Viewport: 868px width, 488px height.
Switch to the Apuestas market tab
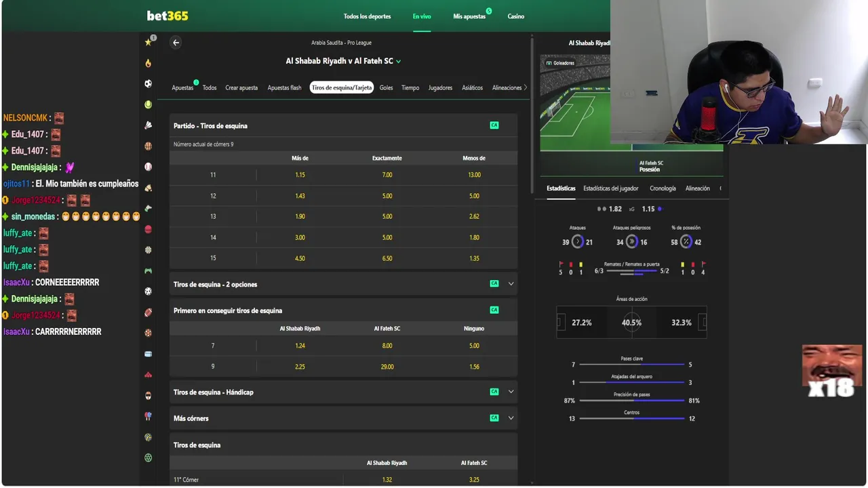click(182, 87)
